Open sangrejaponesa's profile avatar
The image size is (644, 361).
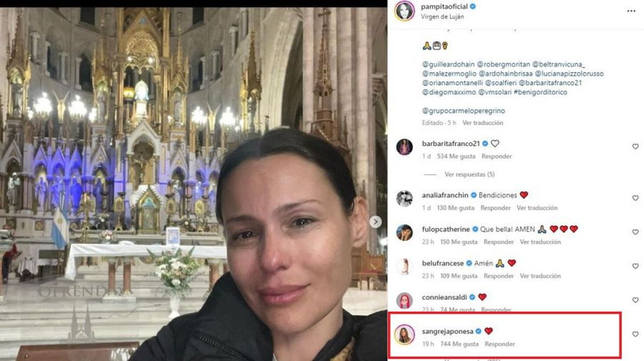coord(404,334)
